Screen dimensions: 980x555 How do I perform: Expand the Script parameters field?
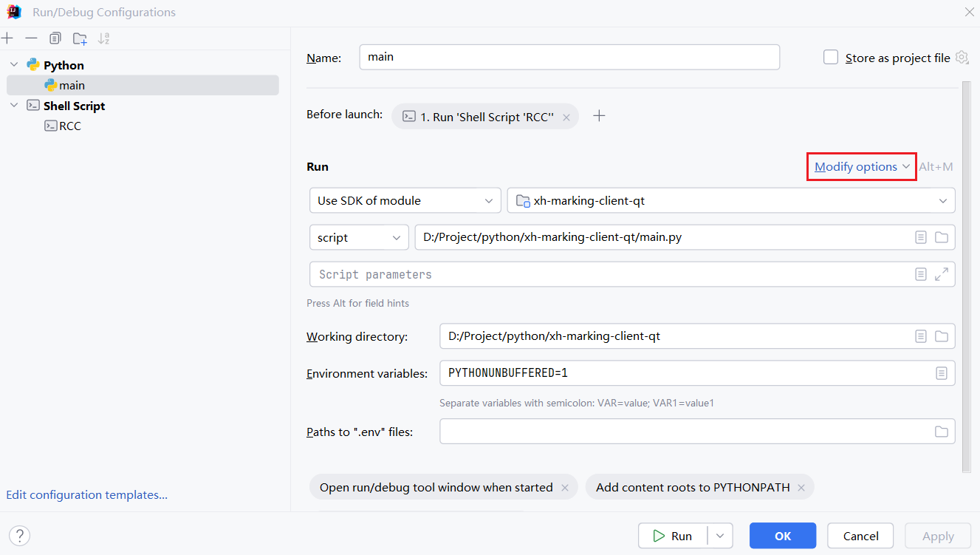click(x=941, y=274)
